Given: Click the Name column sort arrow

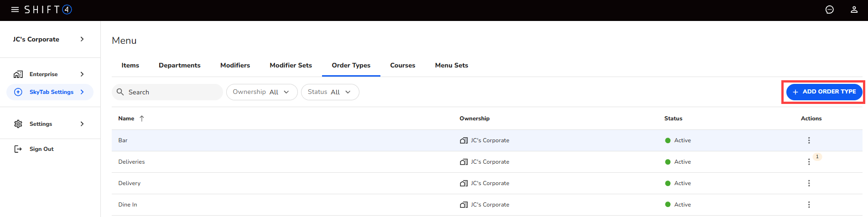Looking at the screenshot, I should point(142,119).
